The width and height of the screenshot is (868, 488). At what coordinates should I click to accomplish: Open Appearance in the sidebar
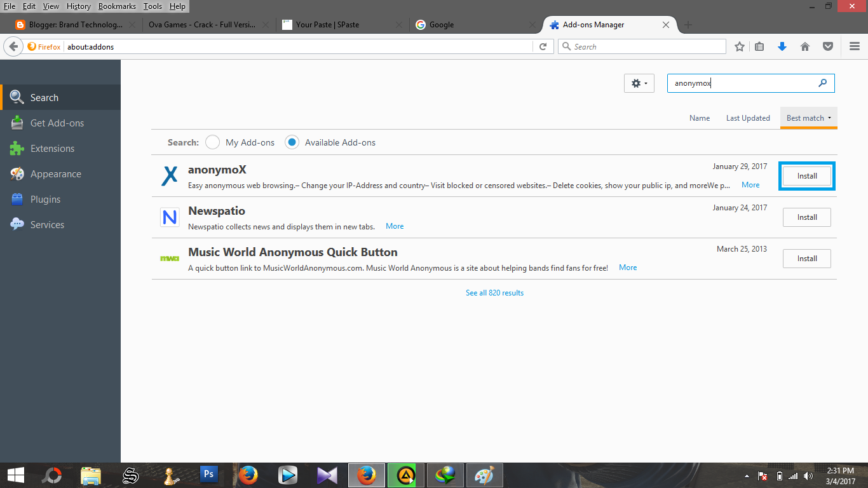click(x=60, y=174)
